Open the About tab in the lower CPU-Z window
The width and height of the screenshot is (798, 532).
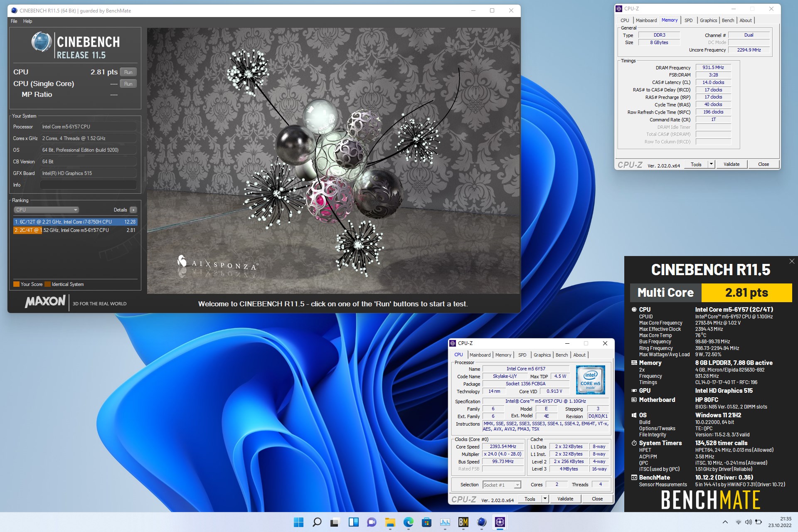[579, 355]
